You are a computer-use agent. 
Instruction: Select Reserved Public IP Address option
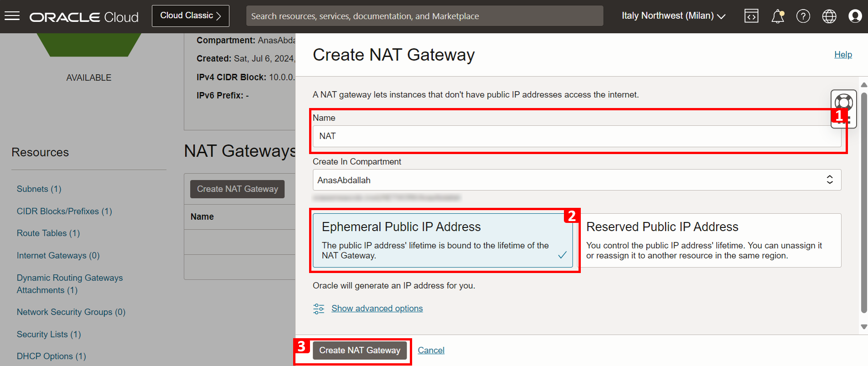[x=709, y=240]
